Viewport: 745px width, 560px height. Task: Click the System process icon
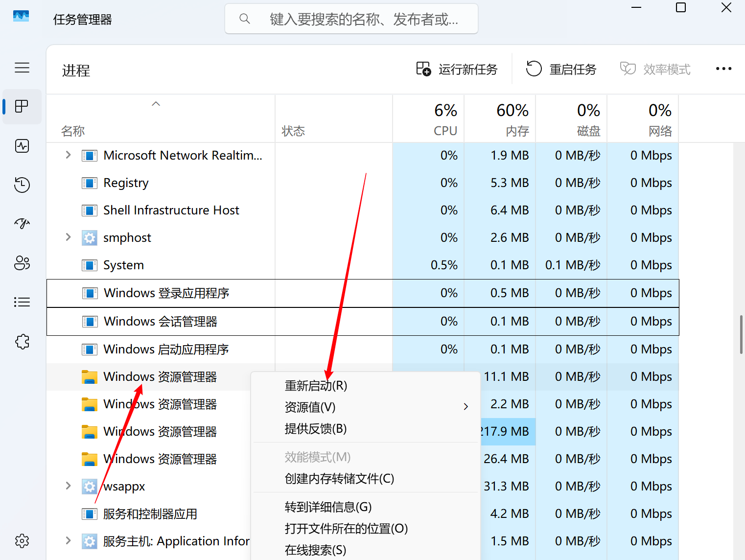click(x=89, y=265)
